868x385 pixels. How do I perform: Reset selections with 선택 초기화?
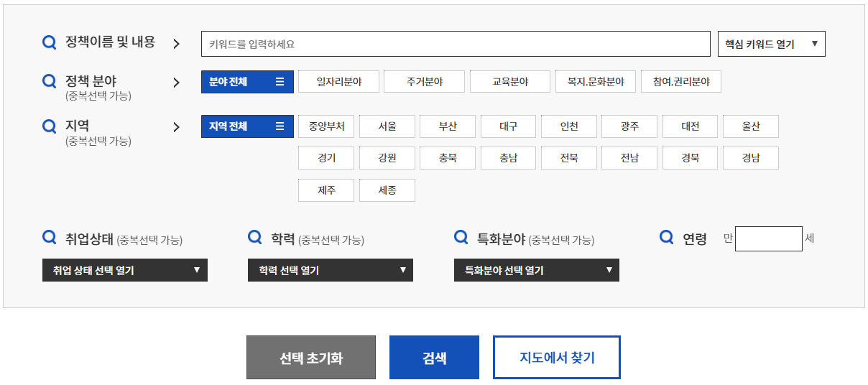tap(311, 358)
